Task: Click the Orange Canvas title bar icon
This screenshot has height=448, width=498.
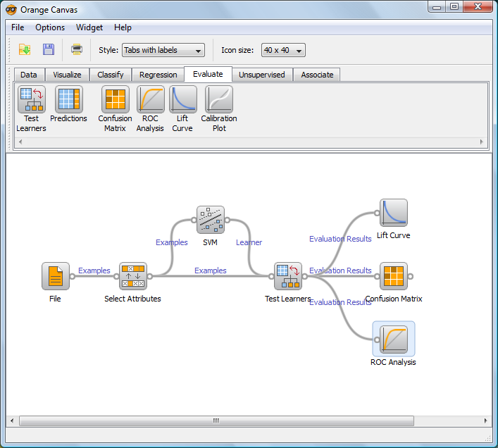Action: 11,10
